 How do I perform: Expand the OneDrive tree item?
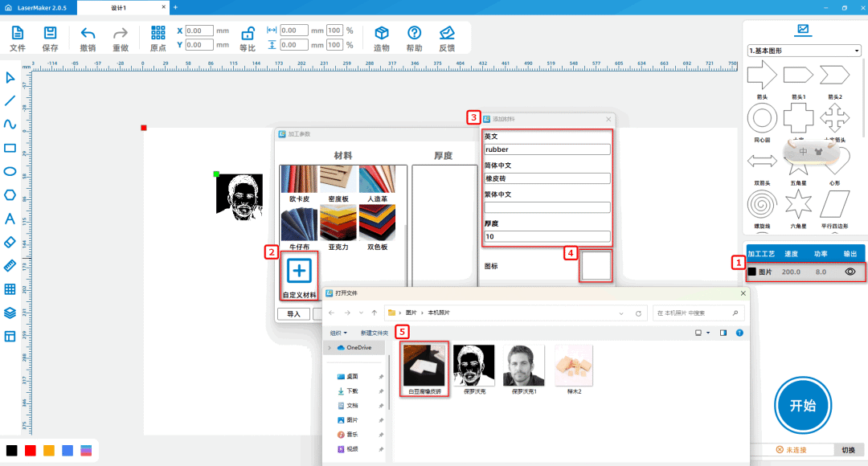point(330,347)
